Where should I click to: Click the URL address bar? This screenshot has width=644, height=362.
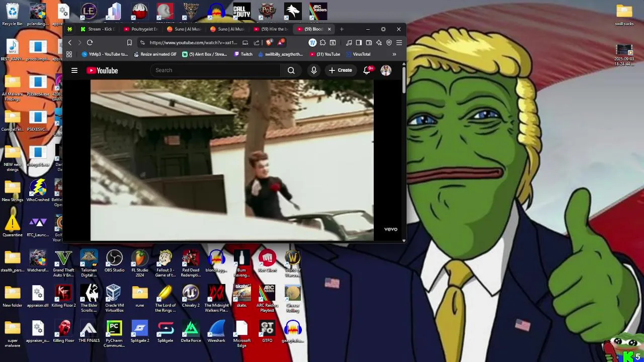pyautogui.click(x=193, y=43)
